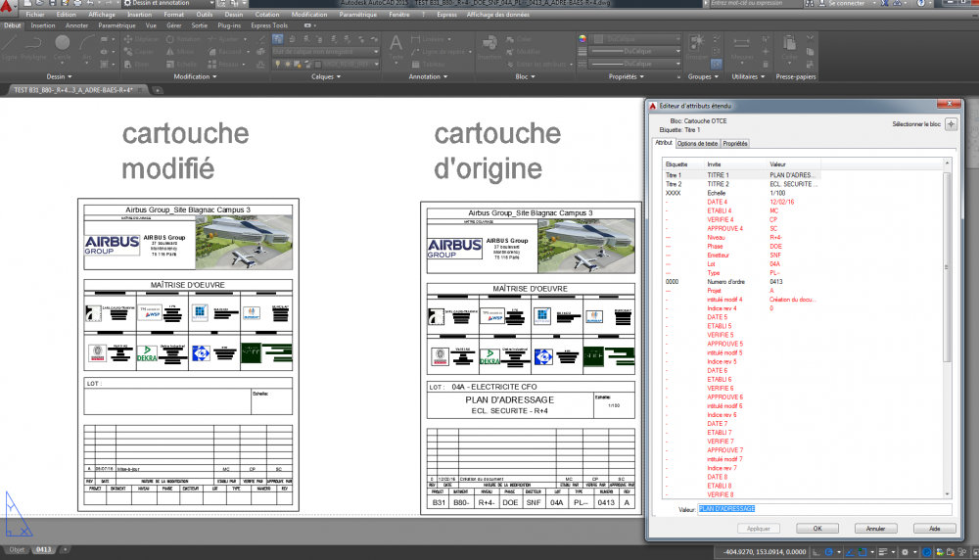This screenshot has height=560, width=979.
Task: Click the Raccord fillet tool
Action: 225,52
